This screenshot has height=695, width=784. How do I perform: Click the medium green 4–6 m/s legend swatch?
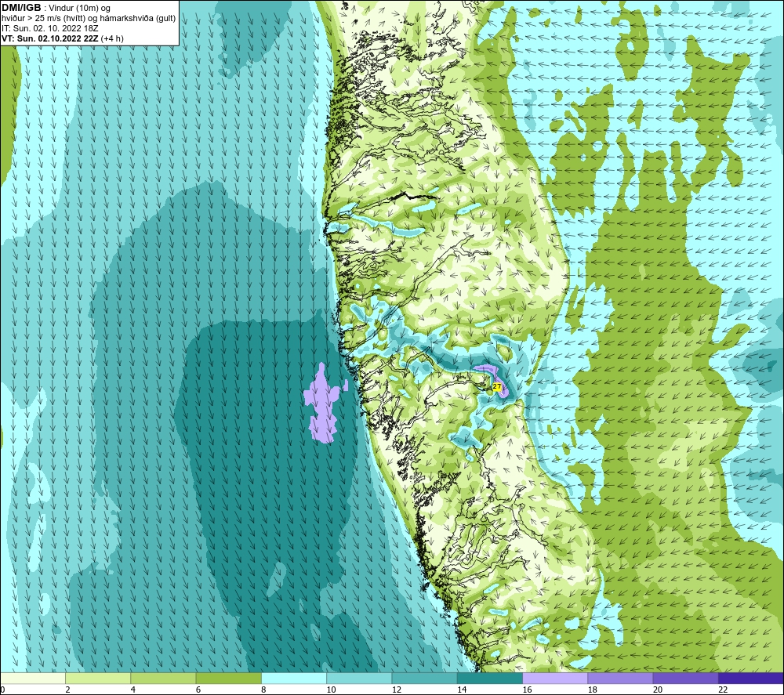tap(164, 679)
